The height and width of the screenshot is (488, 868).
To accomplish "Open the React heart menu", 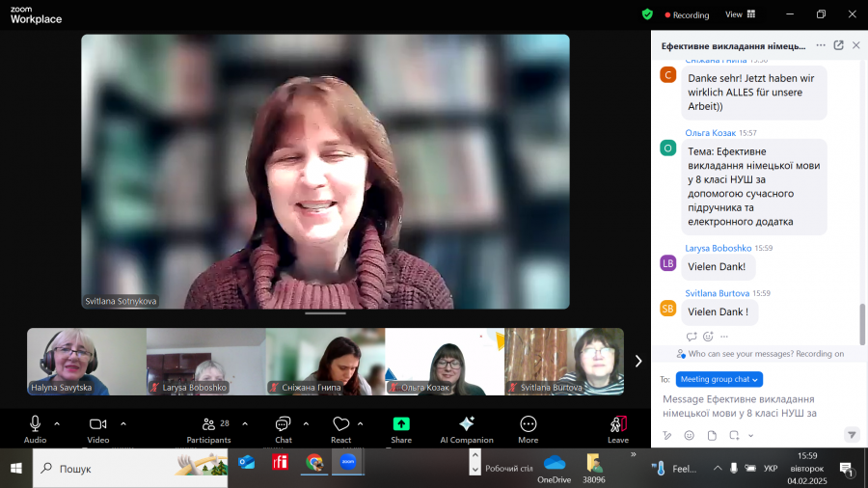I will (x=341, y=429).
